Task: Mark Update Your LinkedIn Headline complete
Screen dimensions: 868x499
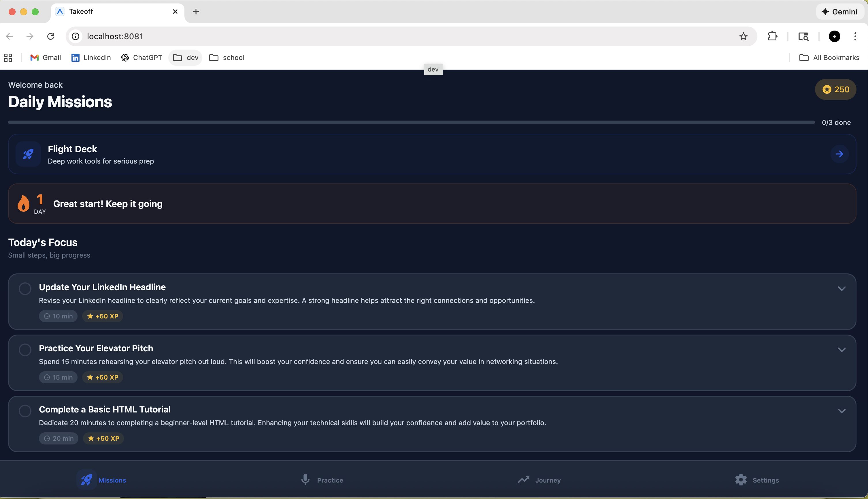Action: click(25, 288)
